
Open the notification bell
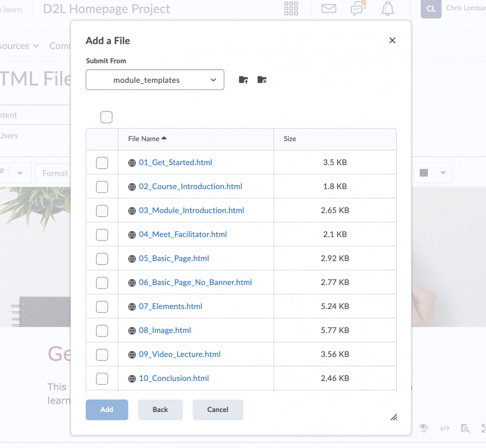tap(388, 9)
